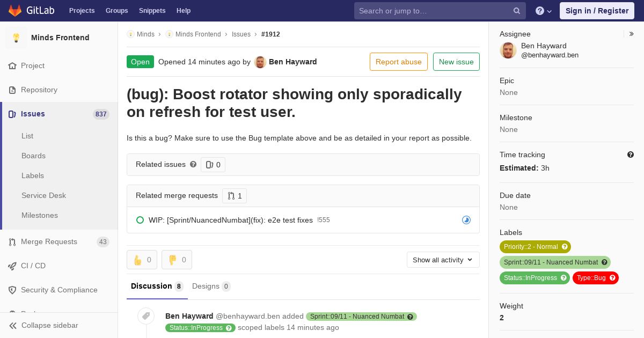Click the New issue button
Viewport: 644px width, 338px height.
[x=456, y=62]
